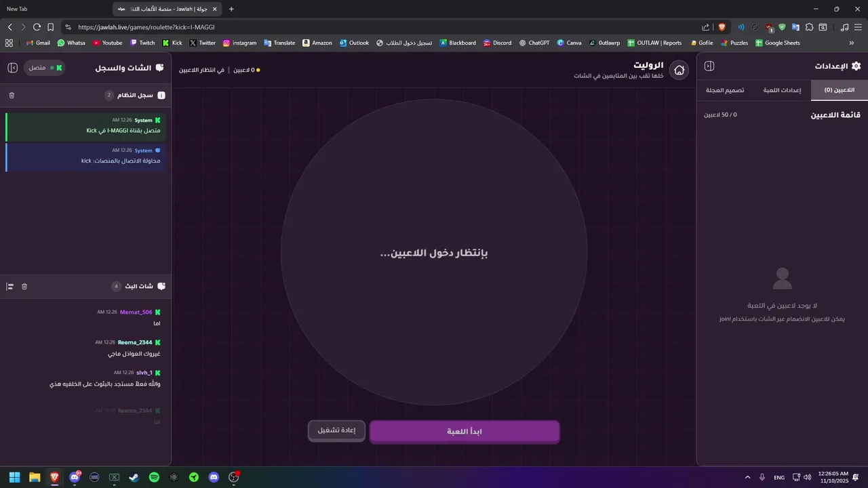Image resolution: width=868 pixels, height=488 pixels.
Task: Reload the page
Action: (37, 27)
